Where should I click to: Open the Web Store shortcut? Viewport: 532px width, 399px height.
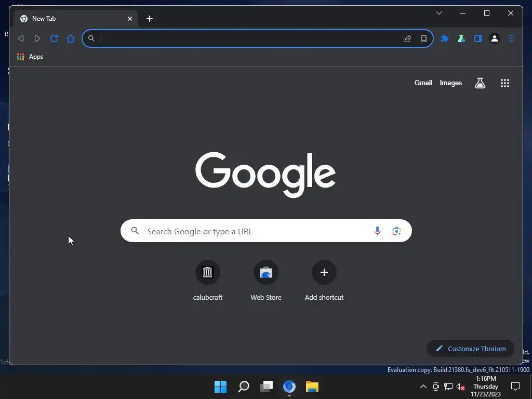[266, 281]
